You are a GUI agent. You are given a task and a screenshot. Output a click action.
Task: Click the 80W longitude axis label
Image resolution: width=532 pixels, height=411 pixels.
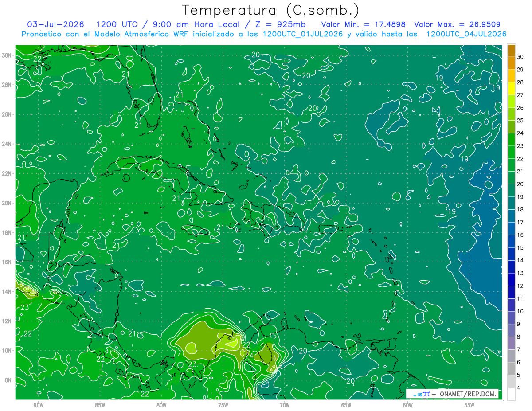[x=161, y=405]
